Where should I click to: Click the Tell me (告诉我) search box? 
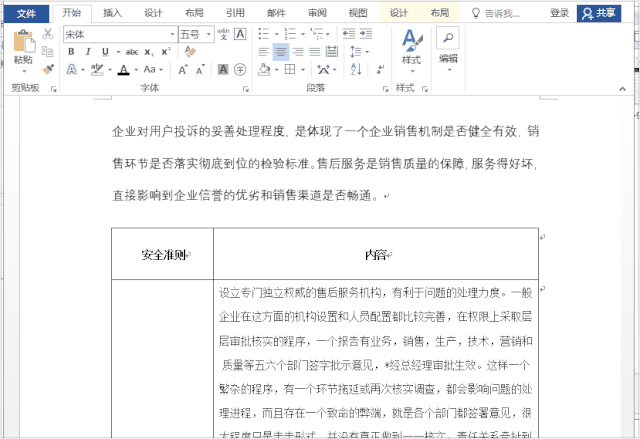tap(496, 13)
